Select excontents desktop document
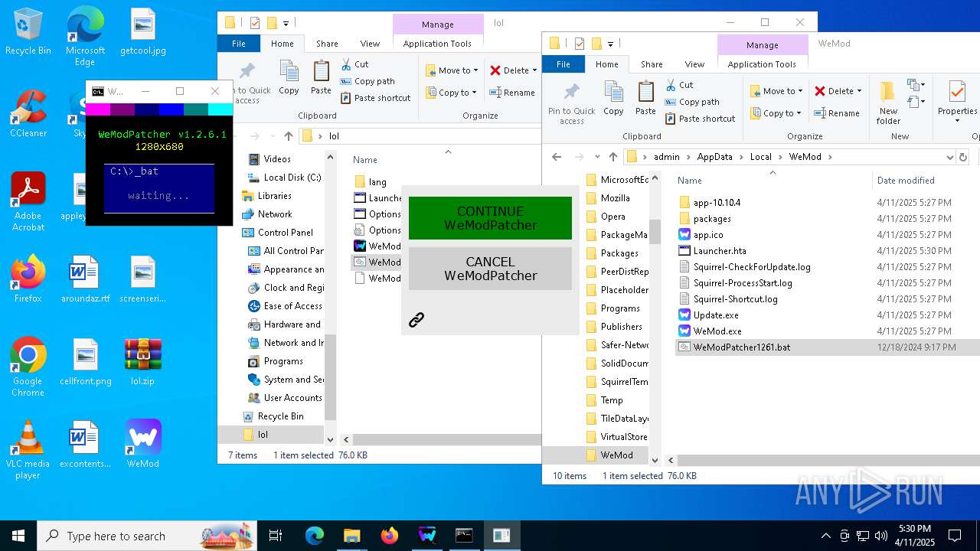Screen dimensions: 980x551 (85, 444)
